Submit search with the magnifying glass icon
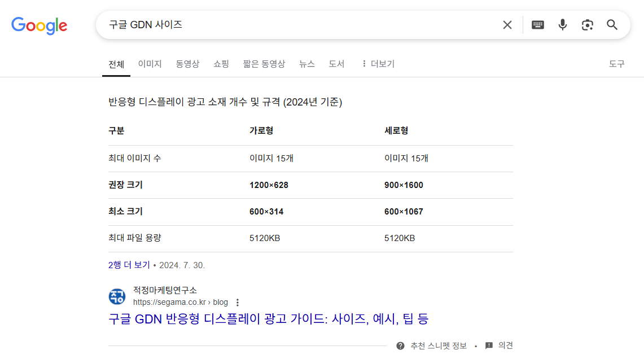Image resolution: width=644 pixels, height=363 pixels. click(612, 25)
